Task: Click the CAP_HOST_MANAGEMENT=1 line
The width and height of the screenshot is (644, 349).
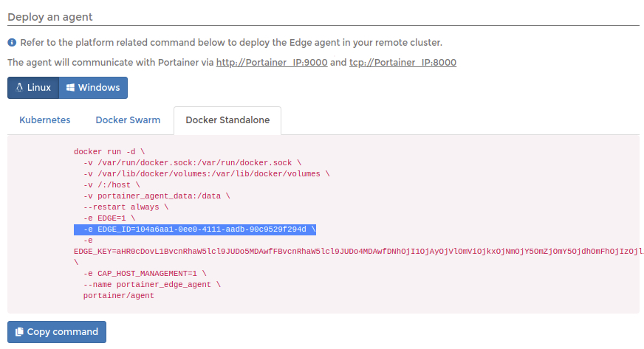Action: point(145,274)
